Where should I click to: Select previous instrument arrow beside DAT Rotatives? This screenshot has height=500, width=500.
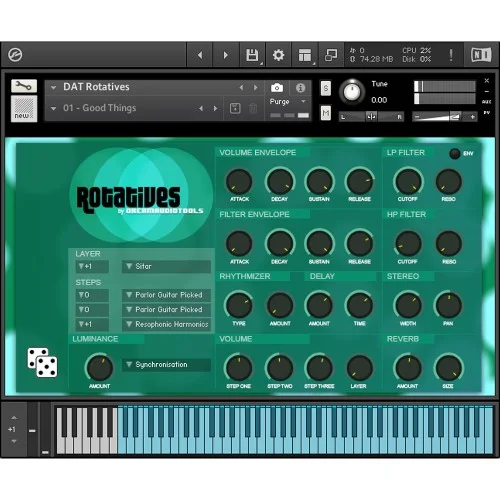(241, 88)
